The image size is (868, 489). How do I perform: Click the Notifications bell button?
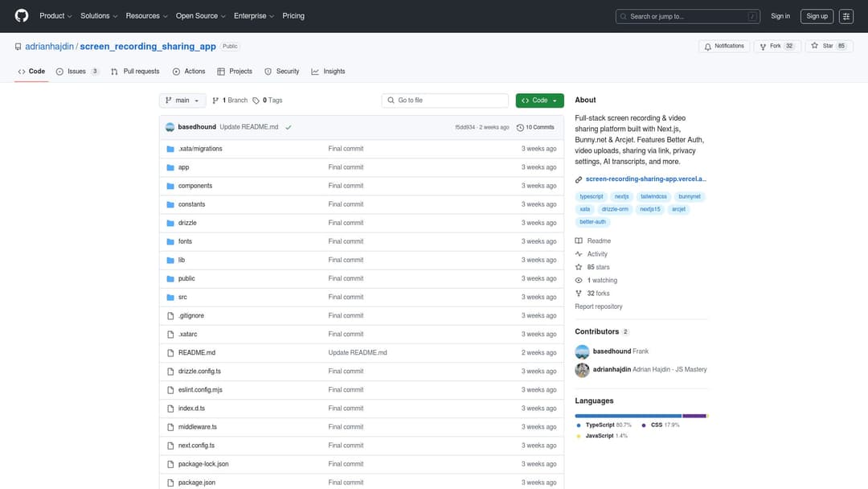pos(724,46)
